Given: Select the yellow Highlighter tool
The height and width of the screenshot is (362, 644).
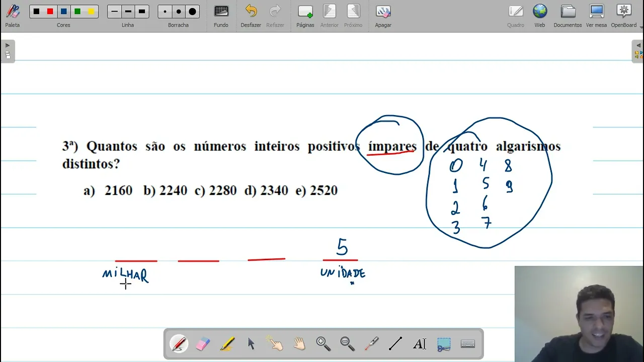Looking at the screenshot, I should (227, 344).
